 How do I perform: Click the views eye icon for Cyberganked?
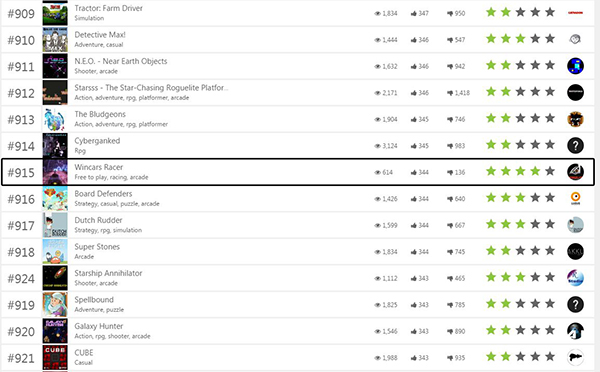[x=377, y=146]
